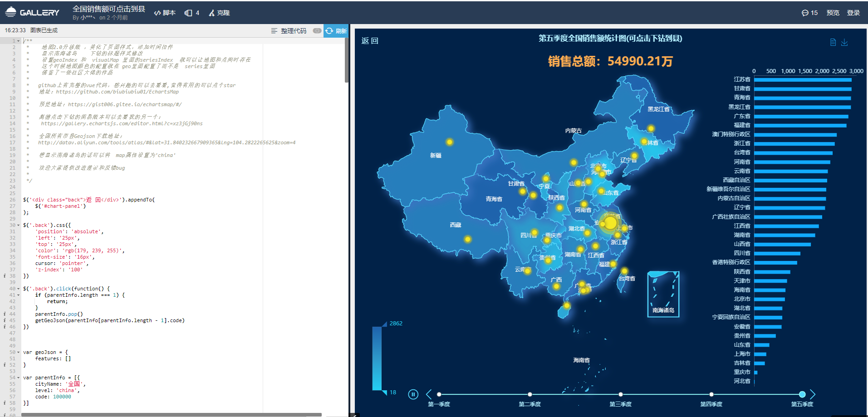This screenshot has height=417, width=868.
Task: Pause the timeline autoplay
Action: coord(413,394)
